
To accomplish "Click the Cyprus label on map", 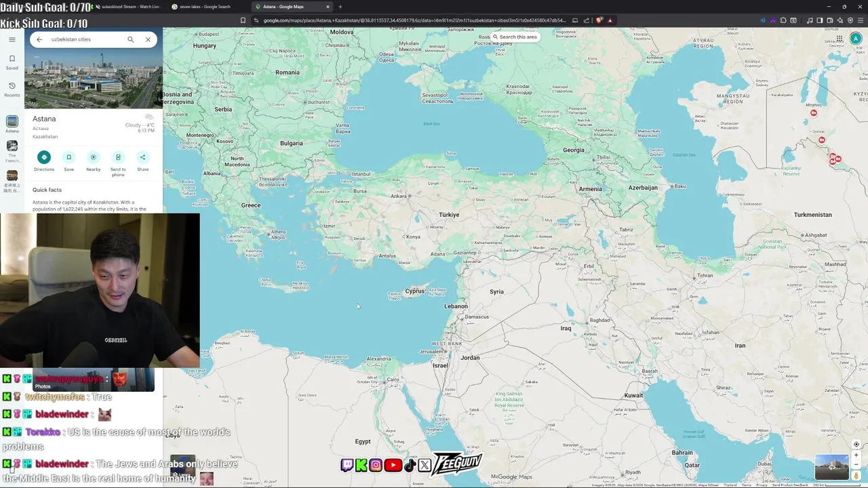I will coord(414,291).
